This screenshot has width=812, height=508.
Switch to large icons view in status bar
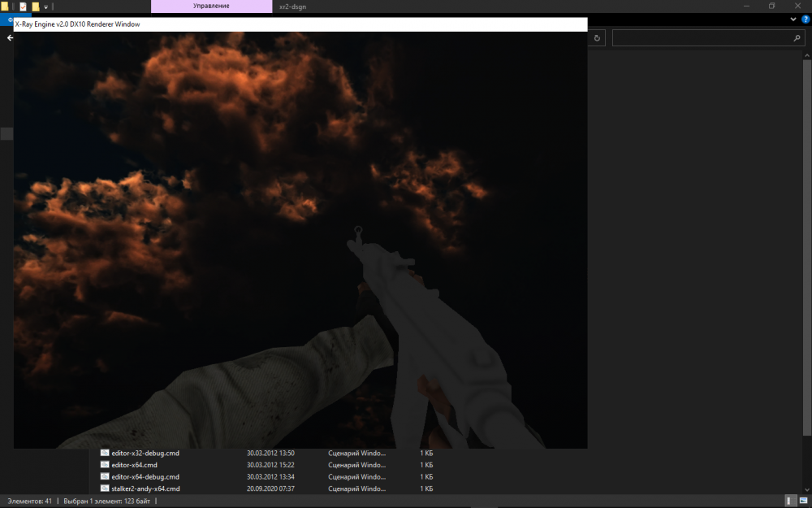803,501
